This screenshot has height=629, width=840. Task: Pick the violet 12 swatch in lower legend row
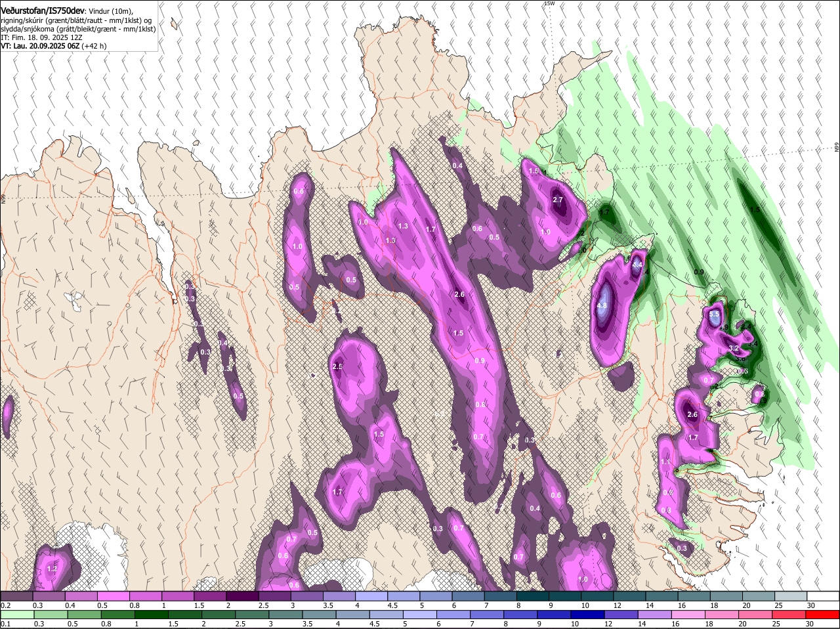tap(621, 615)
